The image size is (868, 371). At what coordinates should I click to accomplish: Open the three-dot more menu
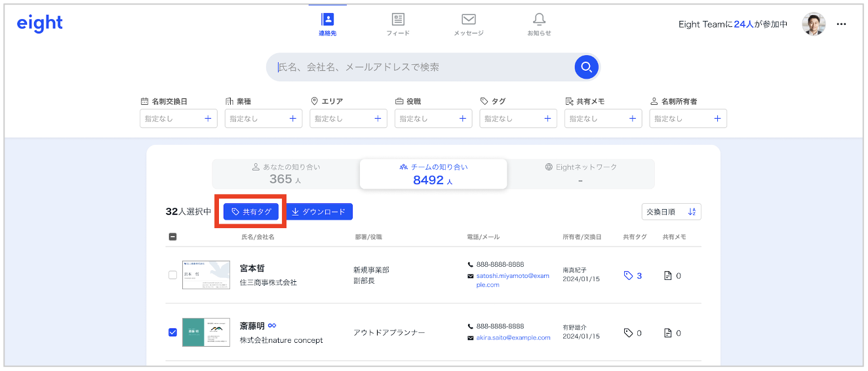[x=842, y=24]
